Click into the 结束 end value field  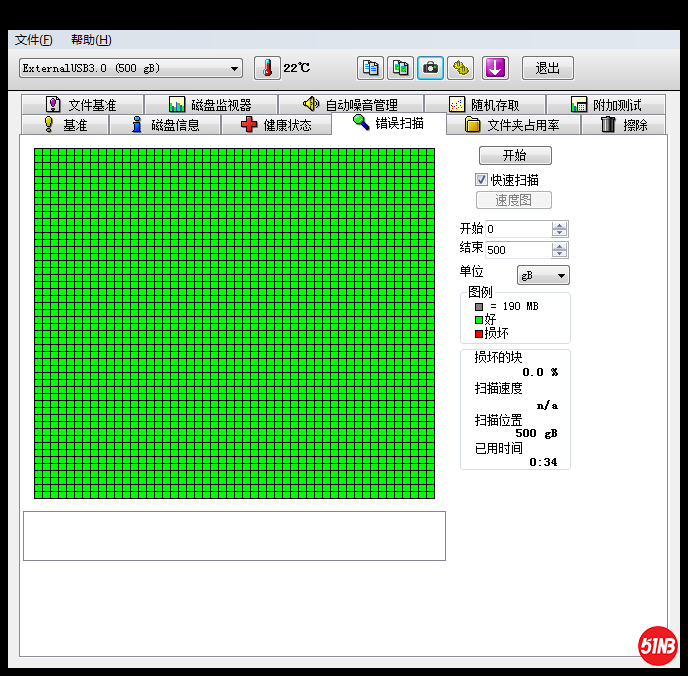(517, 250)
